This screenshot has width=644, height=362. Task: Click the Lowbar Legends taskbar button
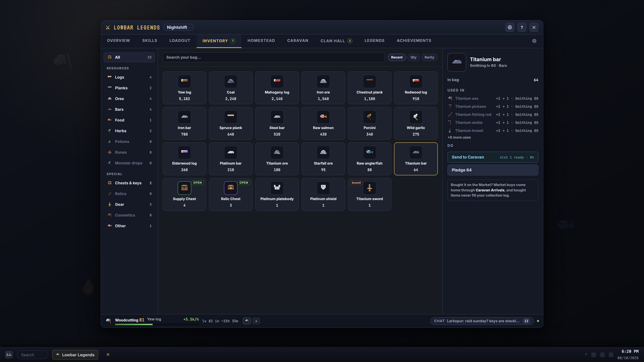tap(75, 355)
